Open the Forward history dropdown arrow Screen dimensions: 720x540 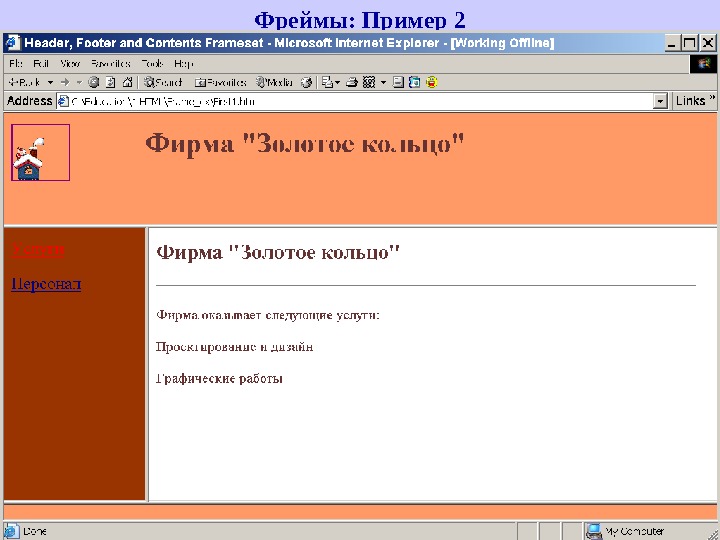79,82
